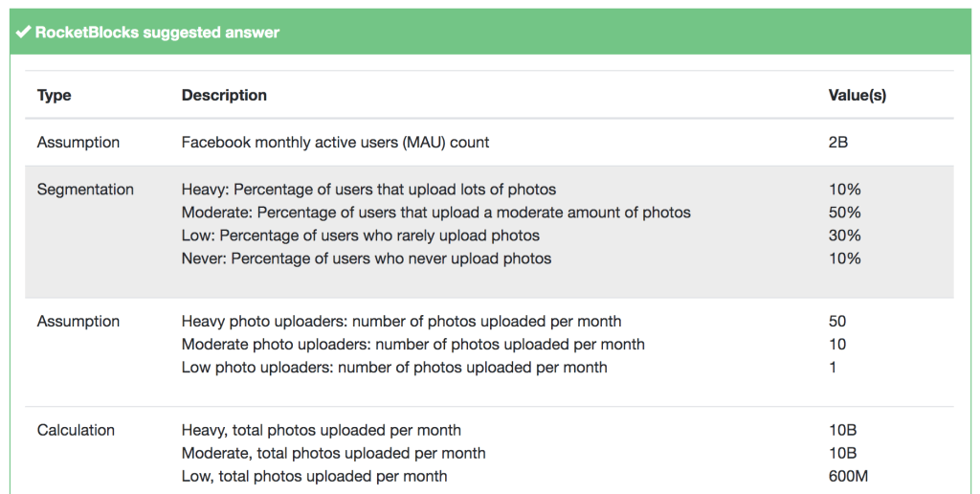Click the Description column header
980x494 pixels.
(224, 96)
